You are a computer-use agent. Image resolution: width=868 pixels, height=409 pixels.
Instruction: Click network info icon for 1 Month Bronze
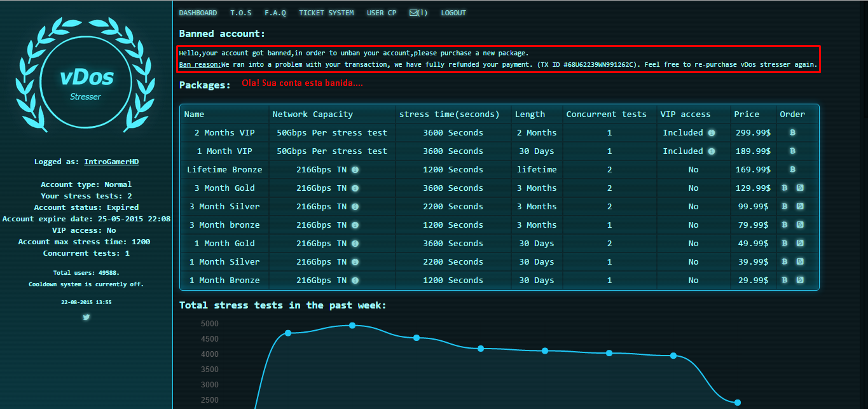pyautogui.click(x=355, y=281)
